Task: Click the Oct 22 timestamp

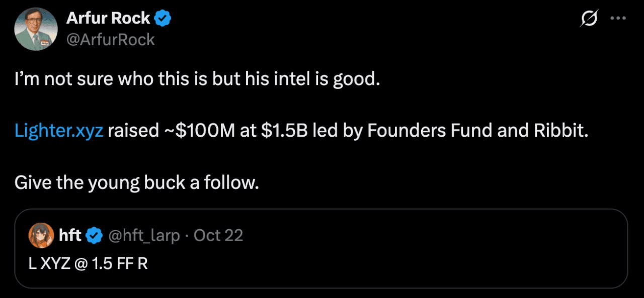Action: click(x=218, y=235)
